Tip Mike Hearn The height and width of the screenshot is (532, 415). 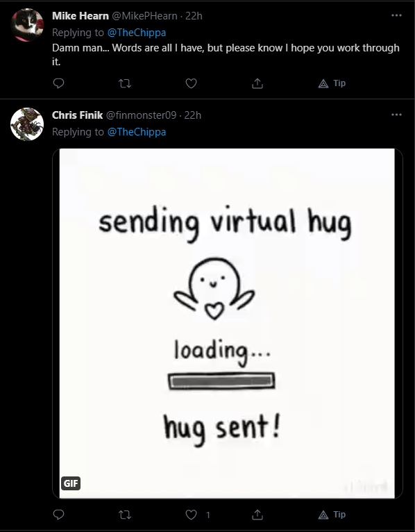(332, 83)
